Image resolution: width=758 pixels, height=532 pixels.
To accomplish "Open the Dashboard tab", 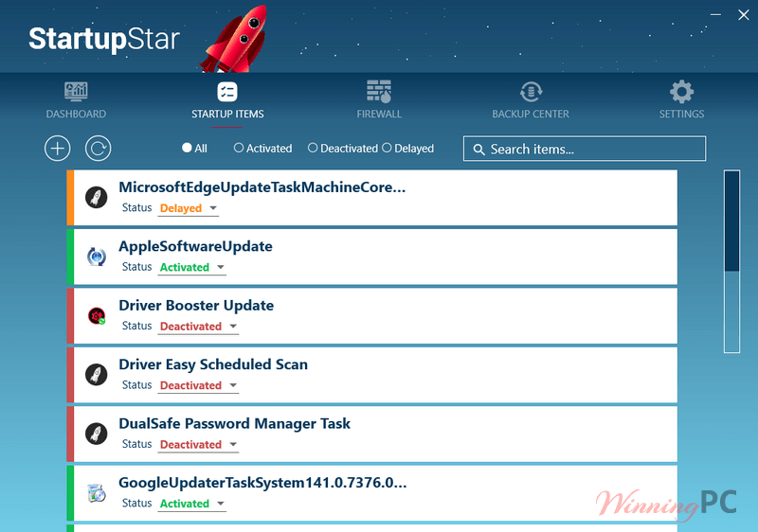I will (76, 100).
